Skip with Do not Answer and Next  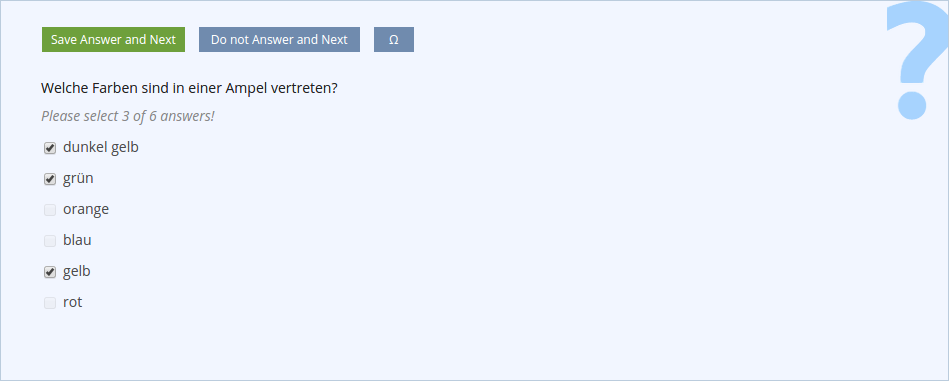click(x=279, y=39)
